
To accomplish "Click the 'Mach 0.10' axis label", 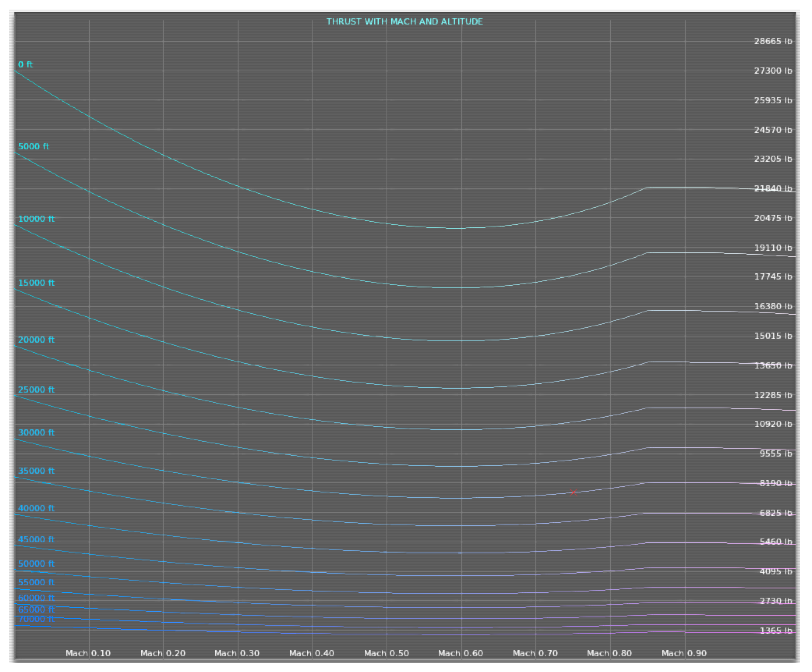I will point(88,653).
